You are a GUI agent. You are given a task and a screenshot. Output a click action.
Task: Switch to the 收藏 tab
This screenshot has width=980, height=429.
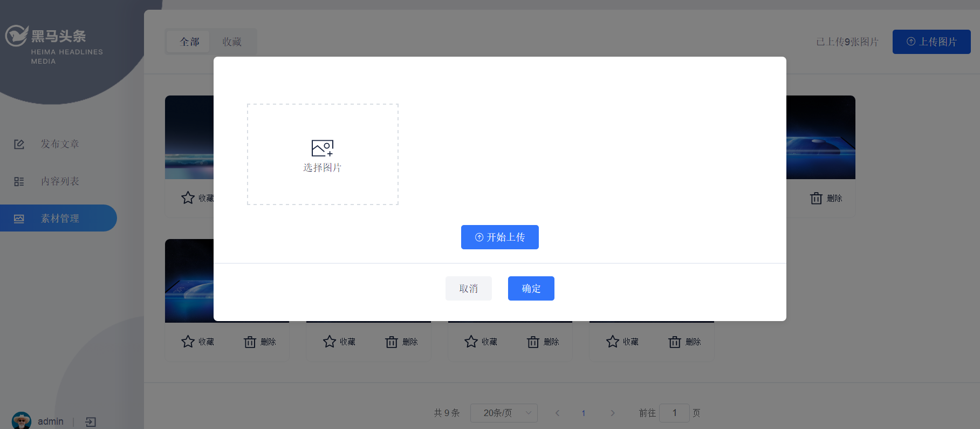point(232,42)
